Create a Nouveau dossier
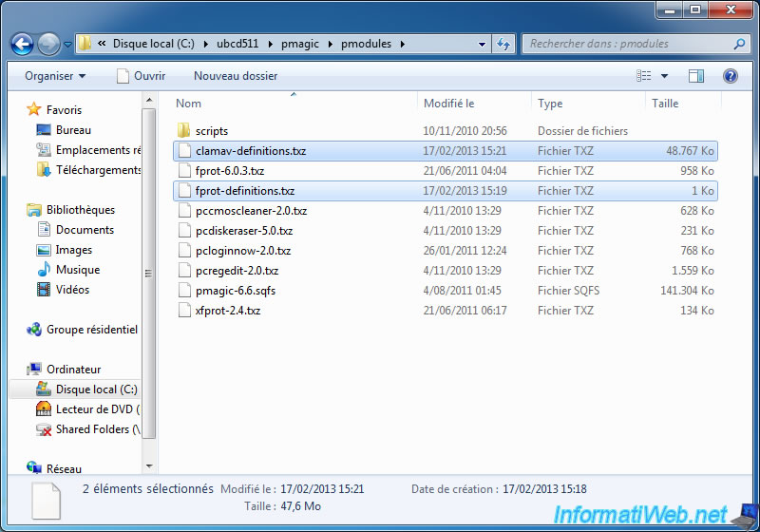This screenshot has width=760, height=532. 236,76
